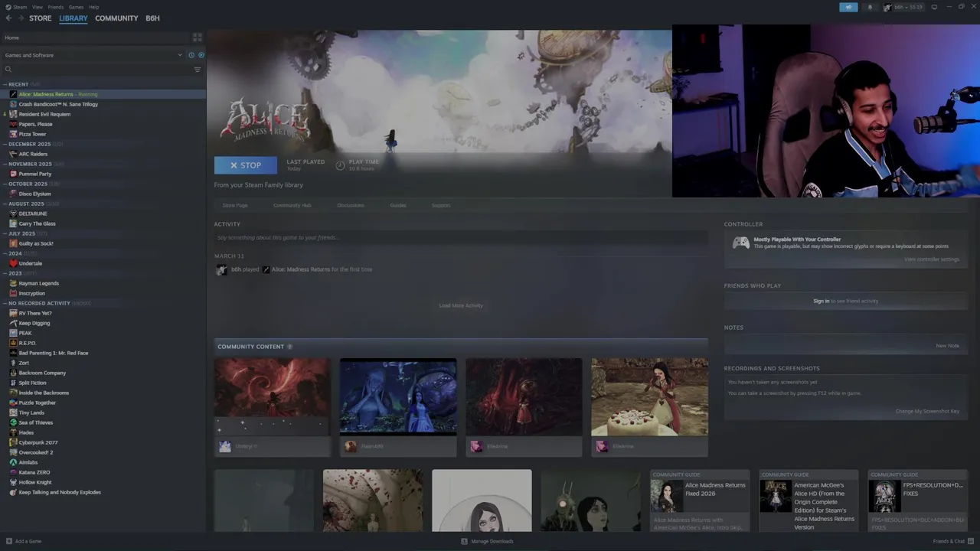Viewport: 980px width, 551px height.
Task: Select Resident Evil Requiem icon
Action: pyautogui.click(x=13, y=114)
